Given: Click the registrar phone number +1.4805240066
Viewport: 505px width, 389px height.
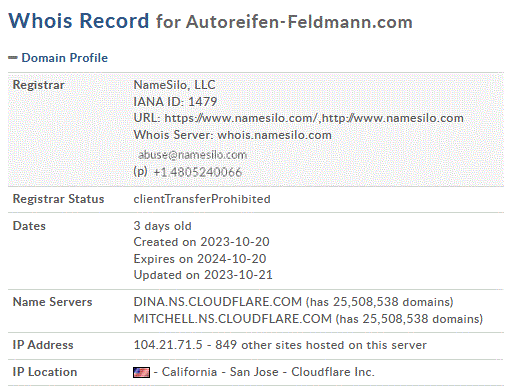Looking at the screenshot, I should (x=197, y=172).
